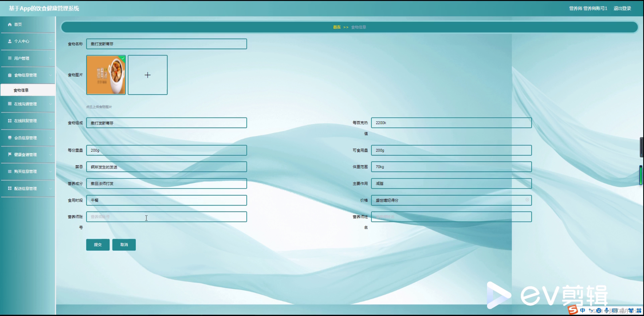Open the 食物信息 submenu item

click(21, 90)
